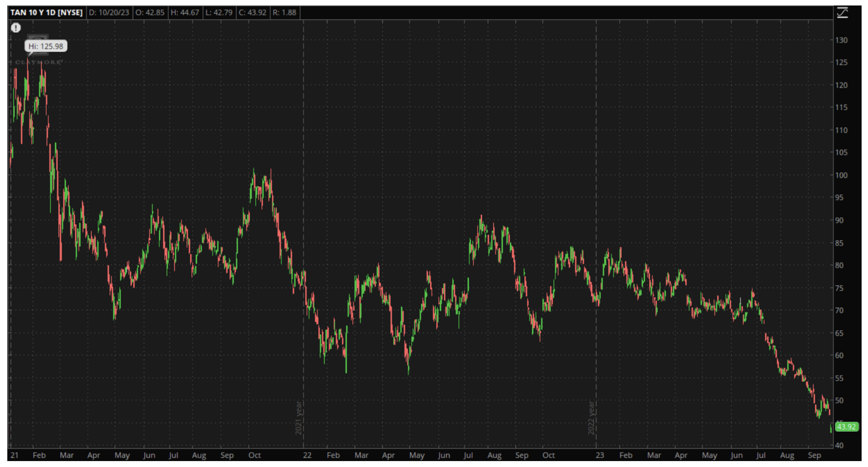This screenshot has height=467, width=868.
Task: Click the range value R: 1.88
Action: coord(284,12)
